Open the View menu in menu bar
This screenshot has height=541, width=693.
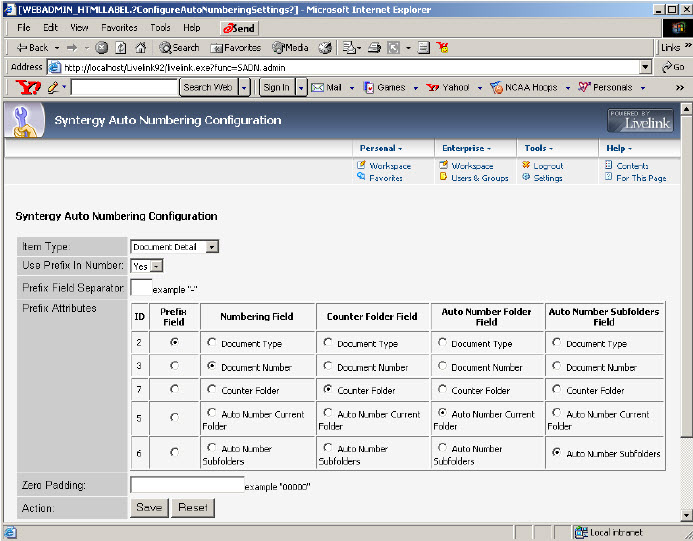tap(79, 28)
